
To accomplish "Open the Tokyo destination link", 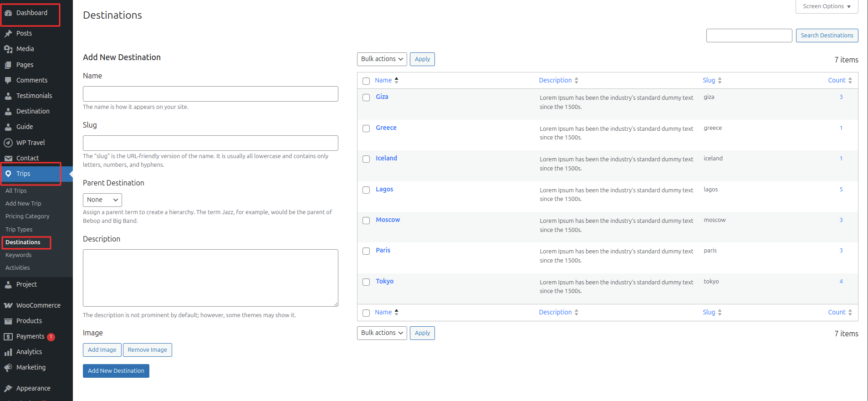I will click(x=384, y=282).
